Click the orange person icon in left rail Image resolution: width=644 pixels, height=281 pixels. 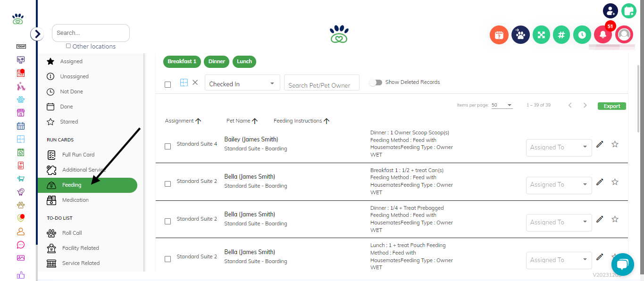(x=21, y=231)
